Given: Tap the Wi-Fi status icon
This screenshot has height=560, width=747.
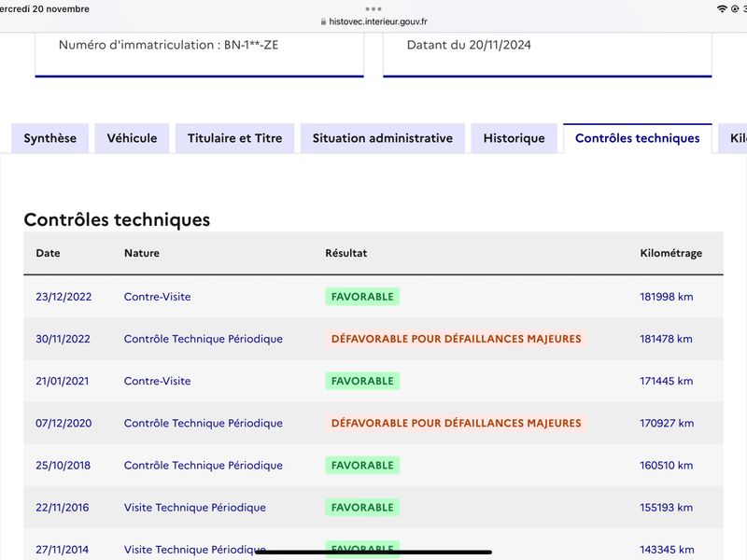Looking at the screenshot, I should (x=722, y=8).
